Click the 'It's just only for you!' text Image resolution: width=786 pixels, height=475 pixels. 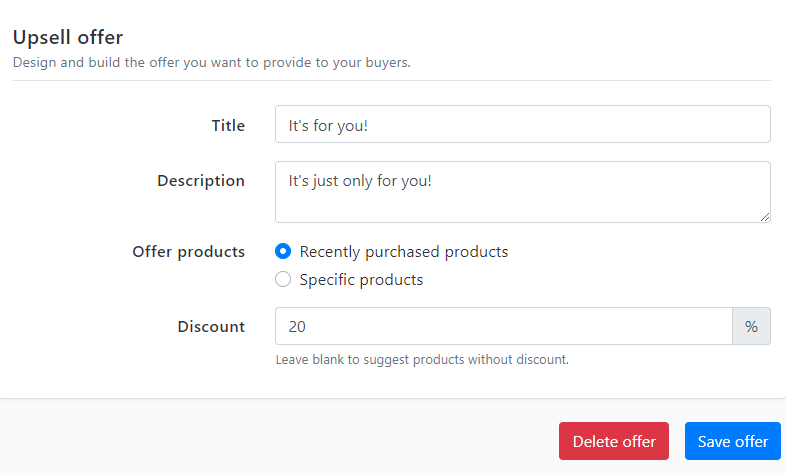tap(360, 181)
